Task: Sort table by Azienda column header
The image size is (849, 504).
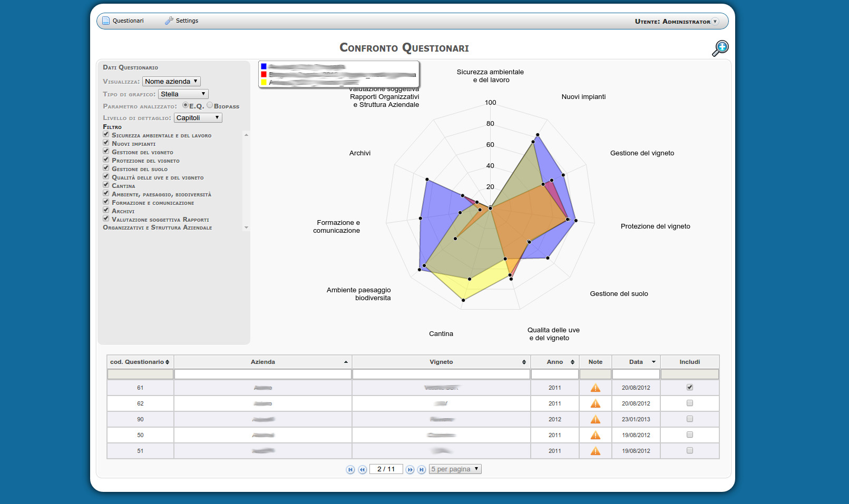Action: (x=262, y=362)
